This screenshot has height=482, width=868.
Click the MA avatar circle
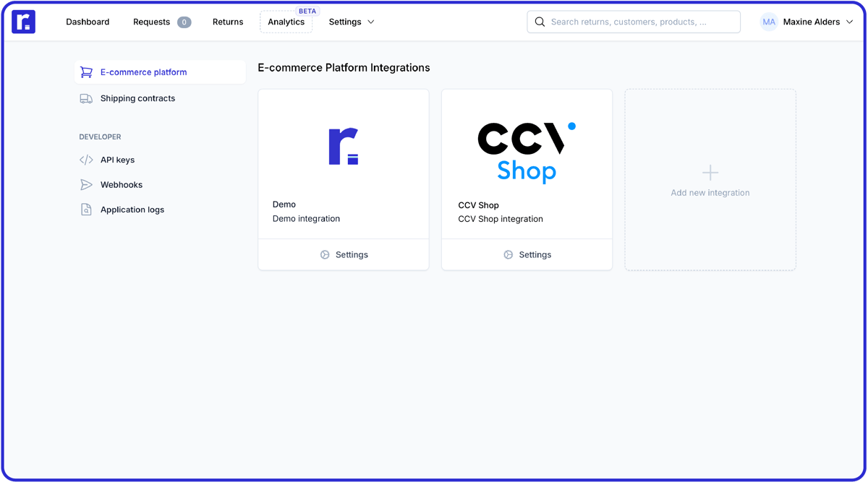(x=768, y=22)
